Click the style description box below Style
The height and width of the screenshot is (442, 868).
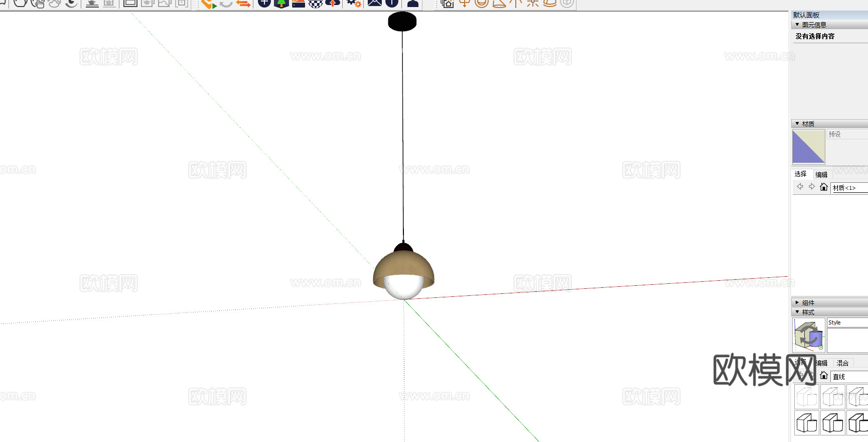[x=847, y=341]
